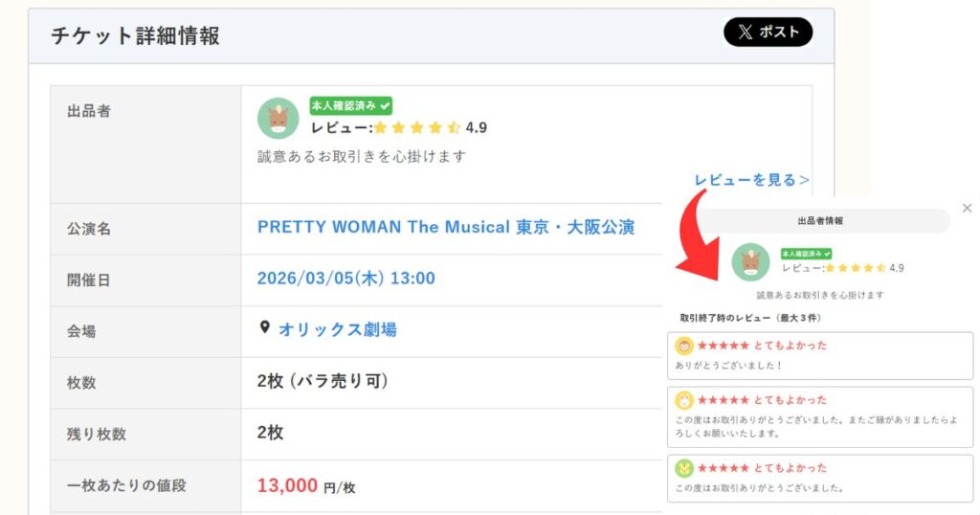Click the map pin icon beside オリックス劇場
Viewport: 980px width, 515px height.
[x=264, y=327]
